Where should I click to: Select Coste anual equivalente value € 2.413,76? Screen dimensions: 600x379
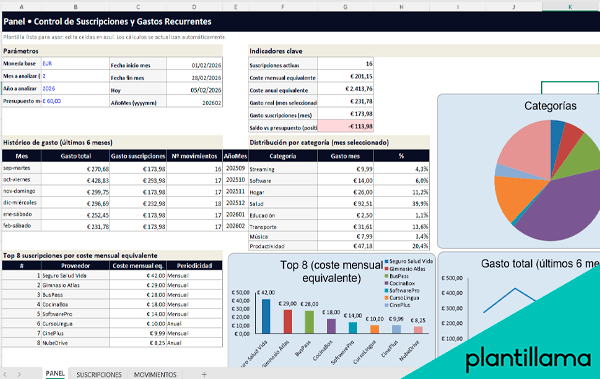[345, 89]
